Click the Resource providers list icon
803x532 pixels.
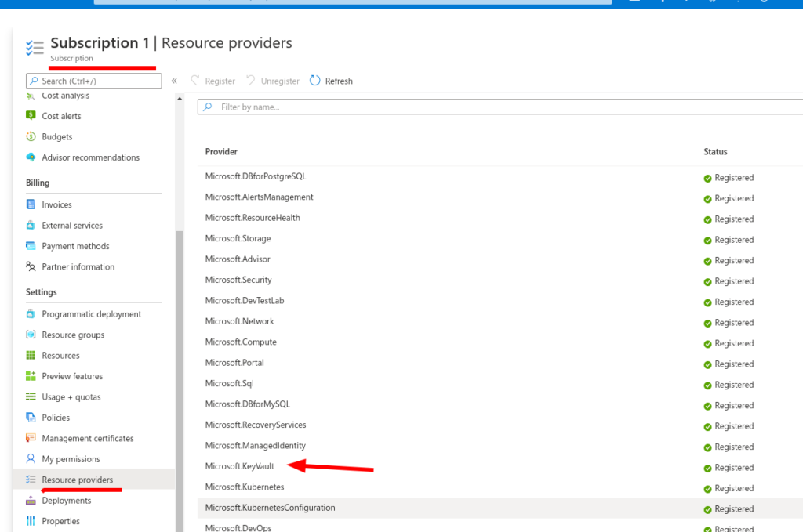click(x=31, y=480)
